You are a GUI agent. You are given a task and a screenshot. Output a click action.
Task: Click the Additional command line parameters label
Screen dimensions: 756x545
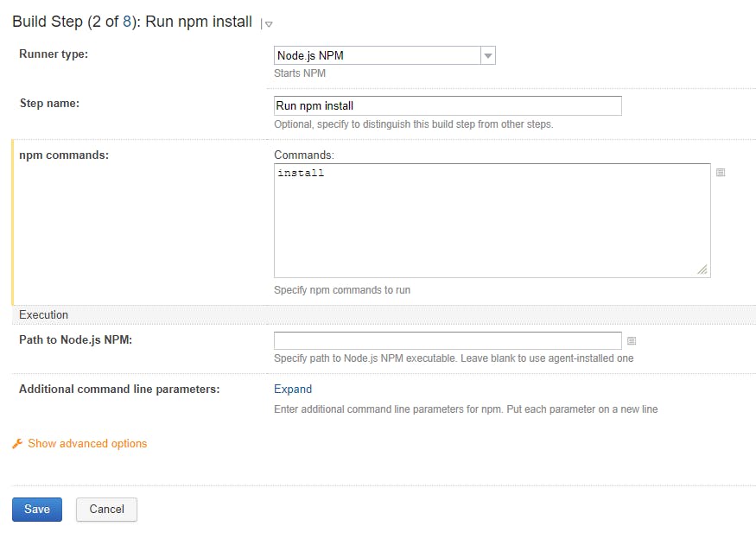click(119, 389)
